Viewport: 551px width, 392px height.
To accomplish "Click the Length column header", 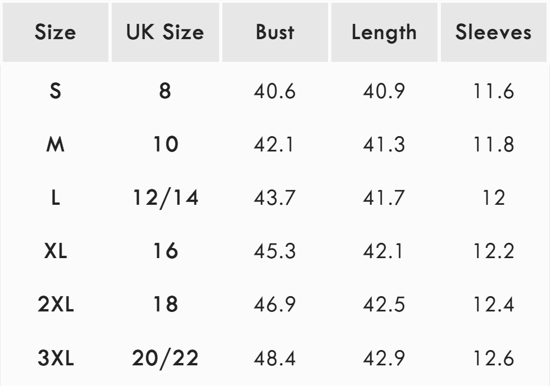I will (384, 32).
